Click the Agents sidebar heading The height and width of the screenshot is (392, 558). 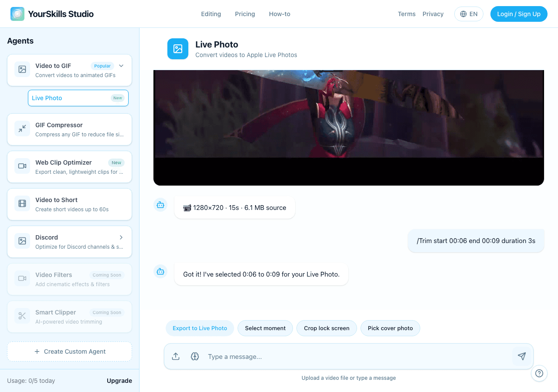pyautogui.click(x=20, y=41)
